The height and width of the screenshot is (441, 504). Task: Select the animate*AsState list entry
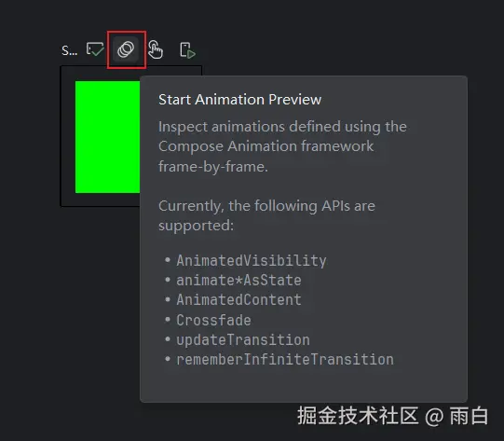click(x=238, y=280)
